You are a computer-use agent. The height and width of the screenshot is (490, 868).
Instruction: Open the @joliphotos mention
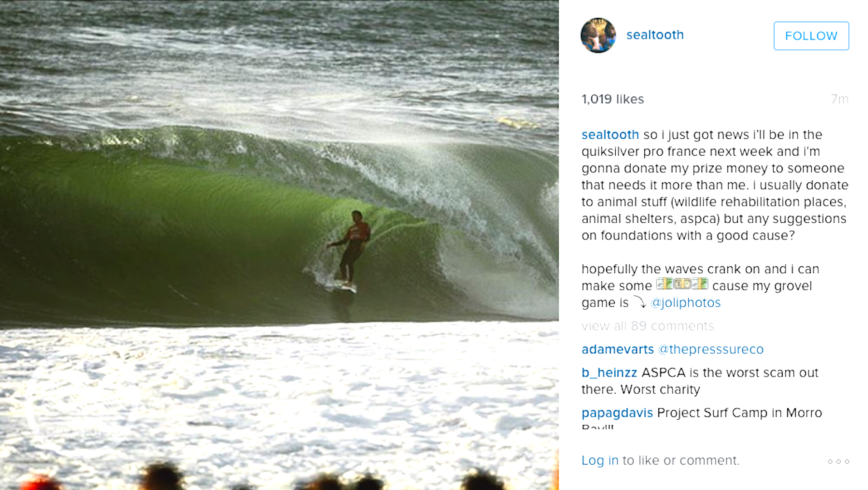[686, 303]
